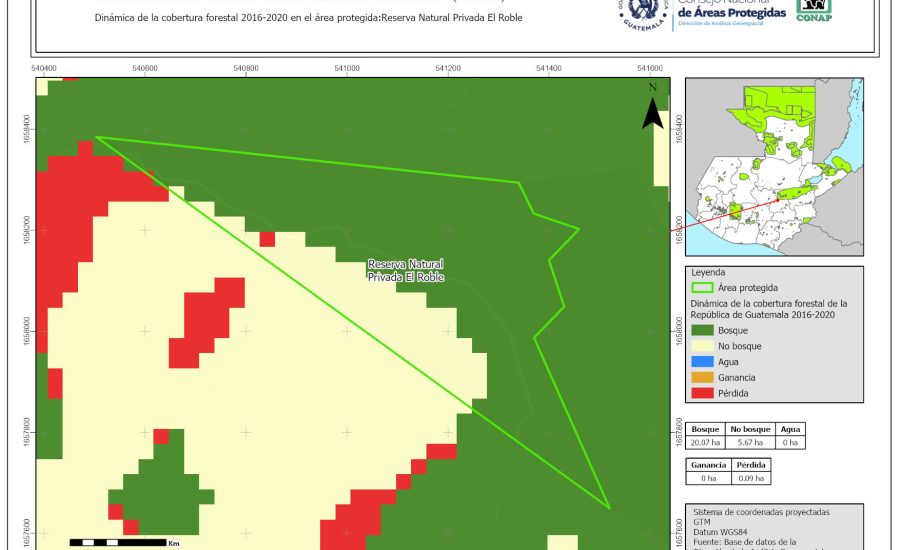
Task: Click the Ganancia 0 ha table cell
Action: pyautogui.click(x=708, y=478)
